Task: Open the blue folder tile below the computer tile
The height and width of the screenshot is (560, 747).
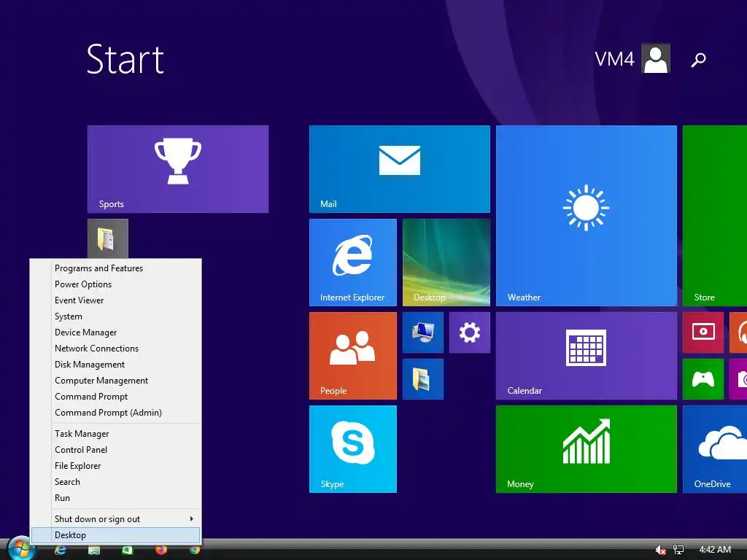Action: click(x=422, y=379)
